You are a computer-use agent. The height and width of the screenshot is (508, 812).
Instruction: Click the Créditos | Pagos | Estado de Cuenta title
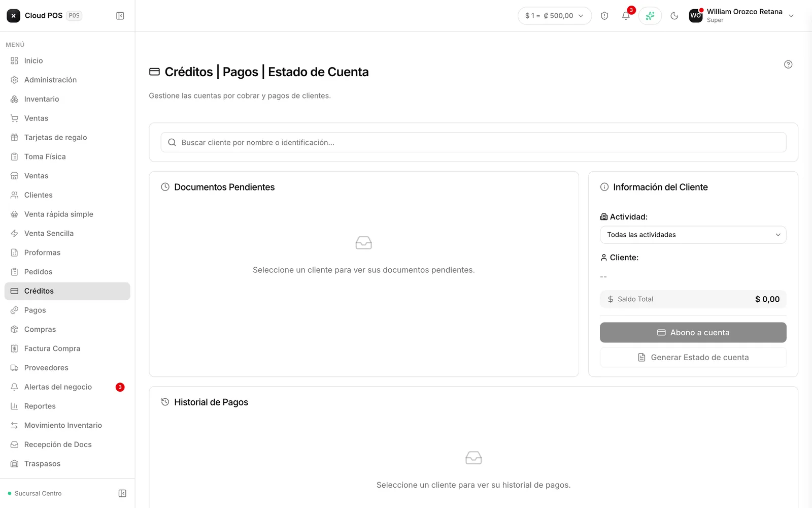tap(266, 72)
